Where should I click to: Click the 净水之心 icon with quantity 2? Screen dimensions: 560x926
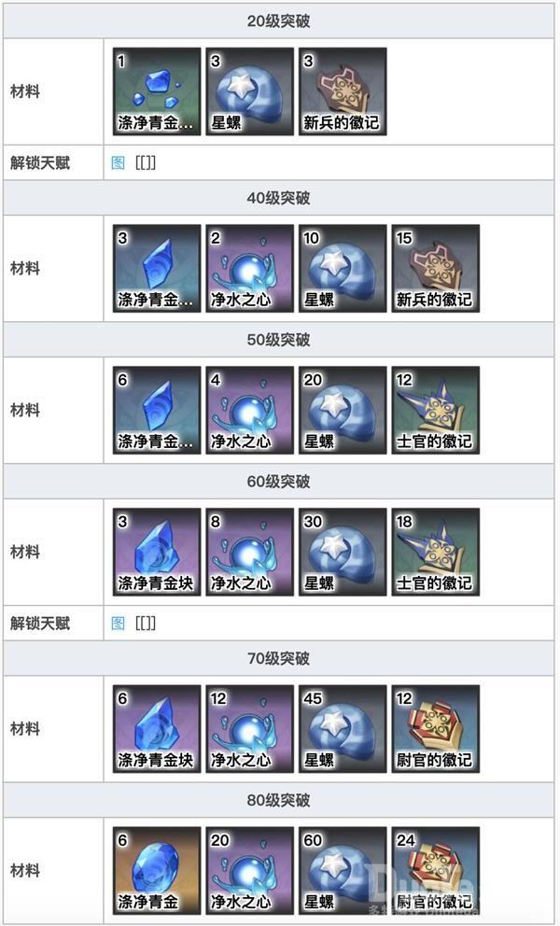pos(249,269)
